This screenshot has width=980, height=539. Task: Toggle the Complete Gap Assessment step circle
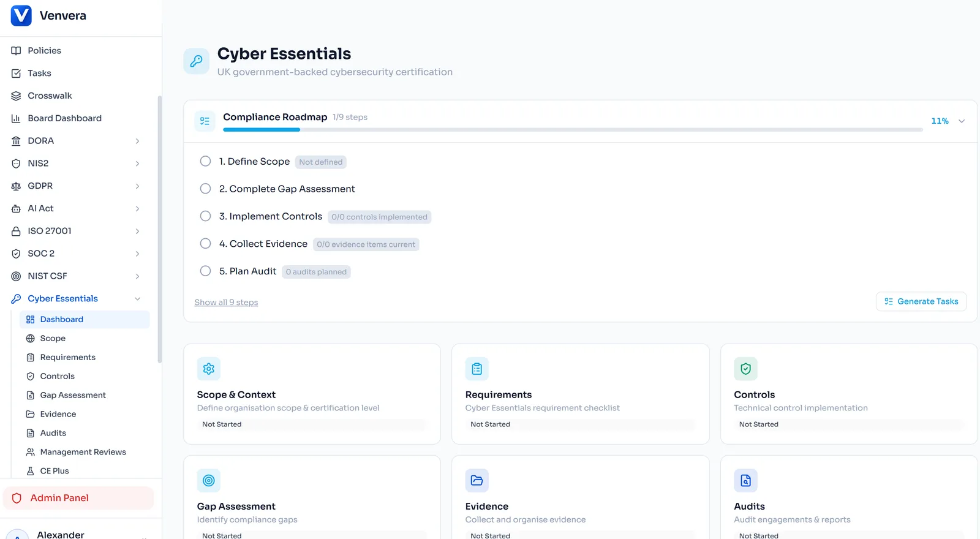click(x=206, y=189)
